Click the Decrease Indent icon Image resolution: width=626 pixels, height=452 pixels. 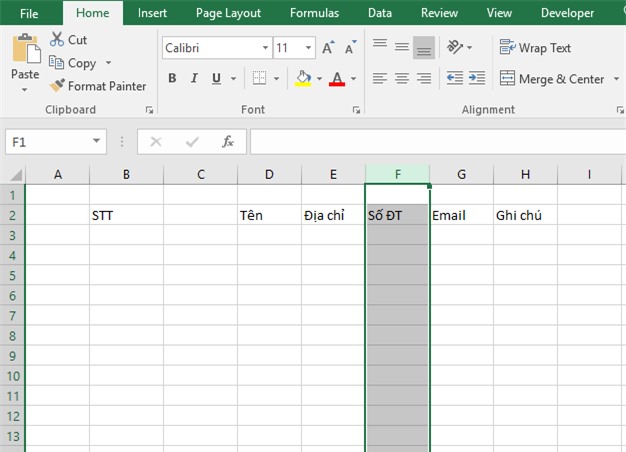[455, 79]
